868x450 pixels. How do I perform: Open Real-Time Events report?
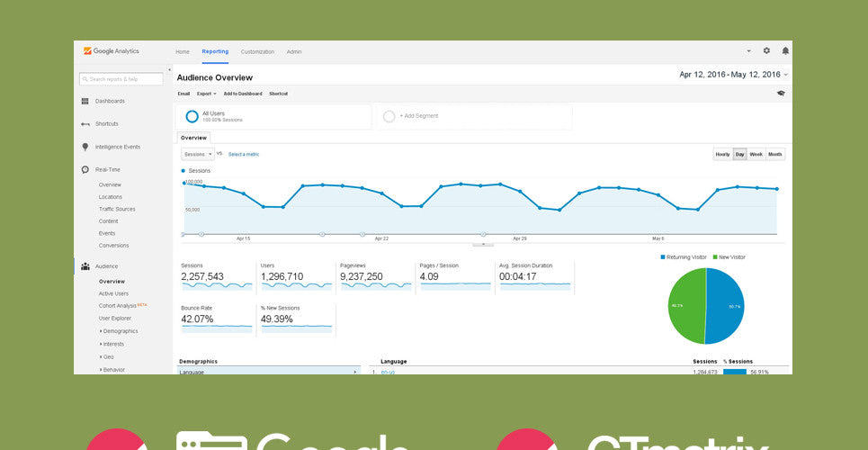point(107,233)
